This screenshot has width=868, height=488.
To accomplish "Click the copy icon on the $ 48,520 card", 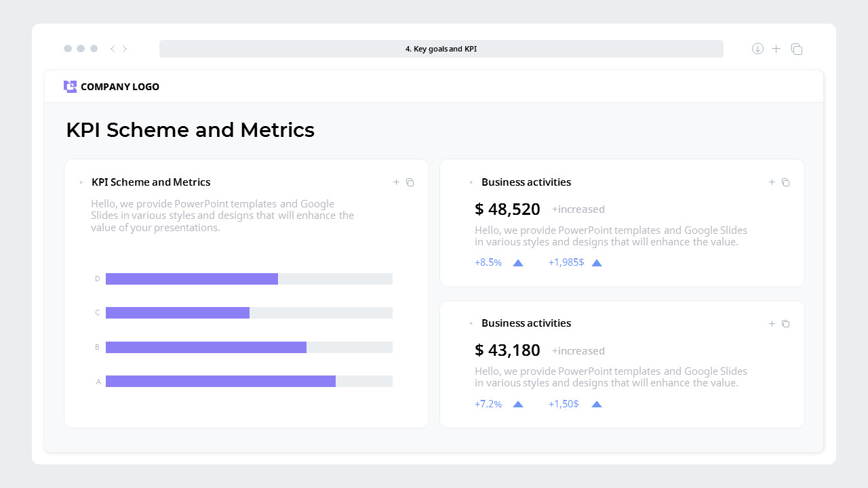I will tap(785, 182).
